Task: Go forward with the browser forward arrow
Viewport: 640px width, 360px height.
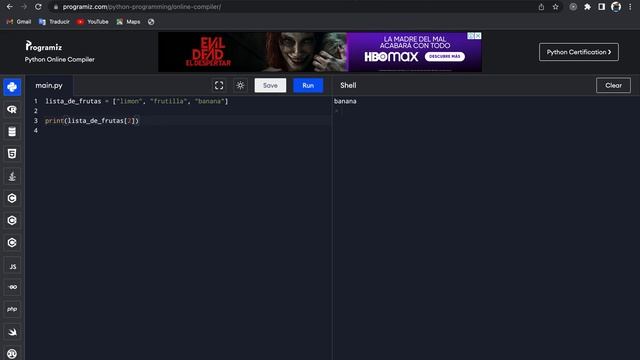Action: click(24, 7)
